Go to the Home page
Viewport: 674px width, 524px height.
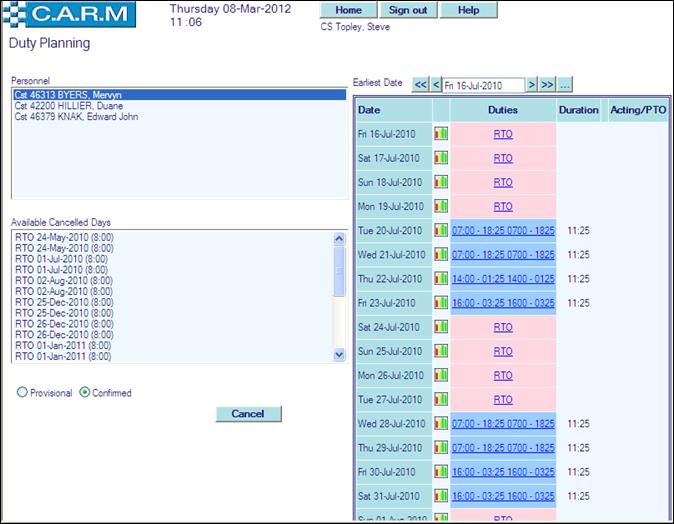pyautogui.click(x=348, y=10)
